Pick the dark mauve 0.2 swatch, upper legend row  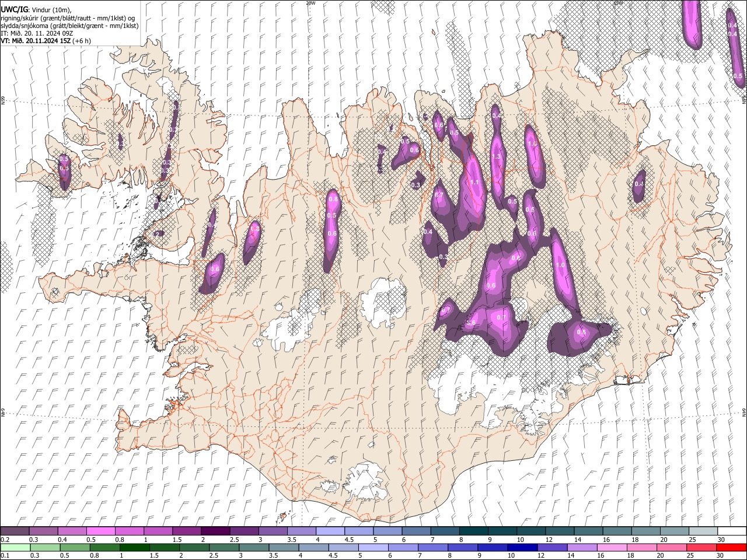click(x=15, y=531)
